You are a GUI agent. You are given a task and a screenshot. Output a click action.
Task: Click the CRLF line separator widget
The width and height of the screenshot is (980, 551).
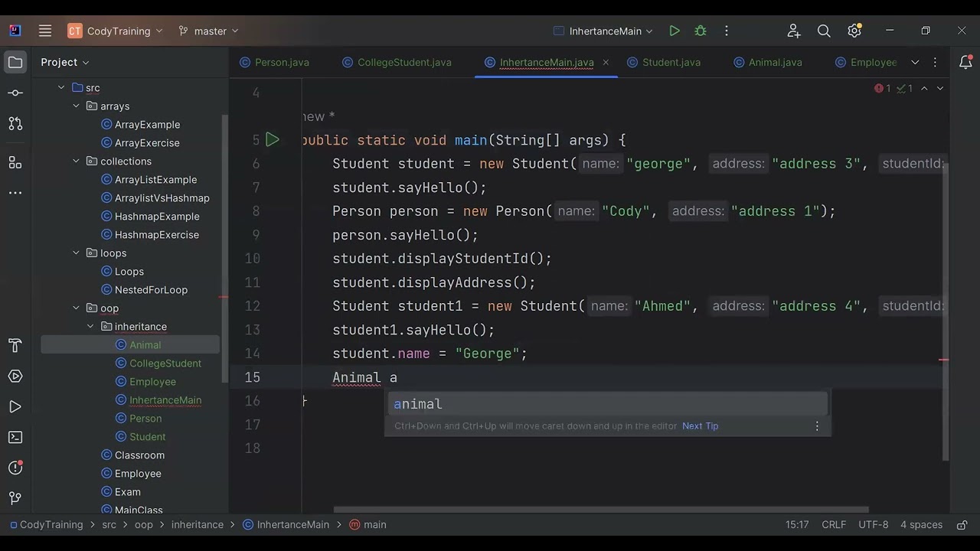834,525
